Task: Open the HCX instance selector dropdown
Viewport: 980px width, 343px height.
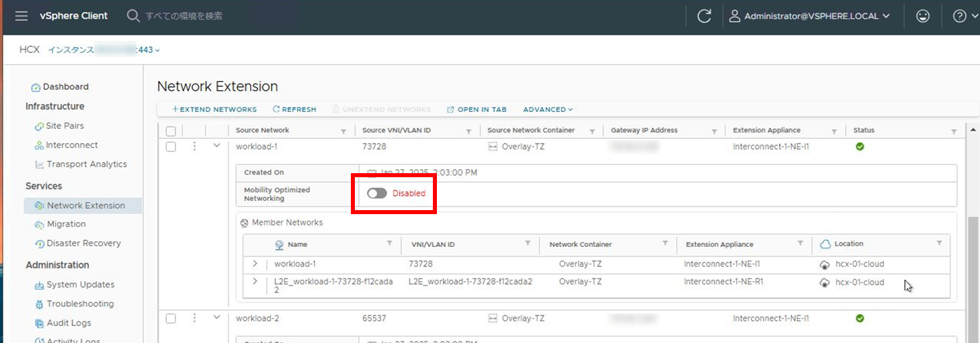Action: 104,50
